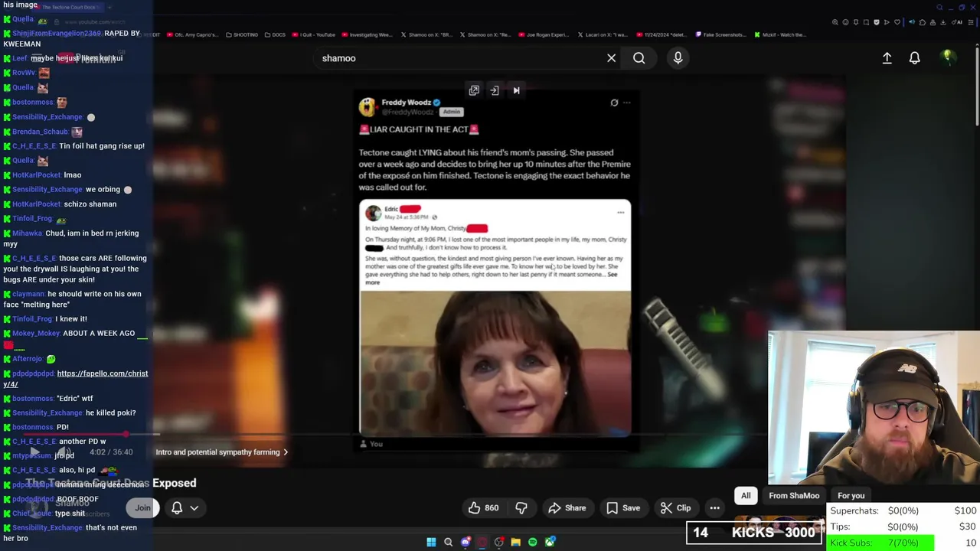
Task: Open the fapello.com link in chat
Action: click(75, 379)
